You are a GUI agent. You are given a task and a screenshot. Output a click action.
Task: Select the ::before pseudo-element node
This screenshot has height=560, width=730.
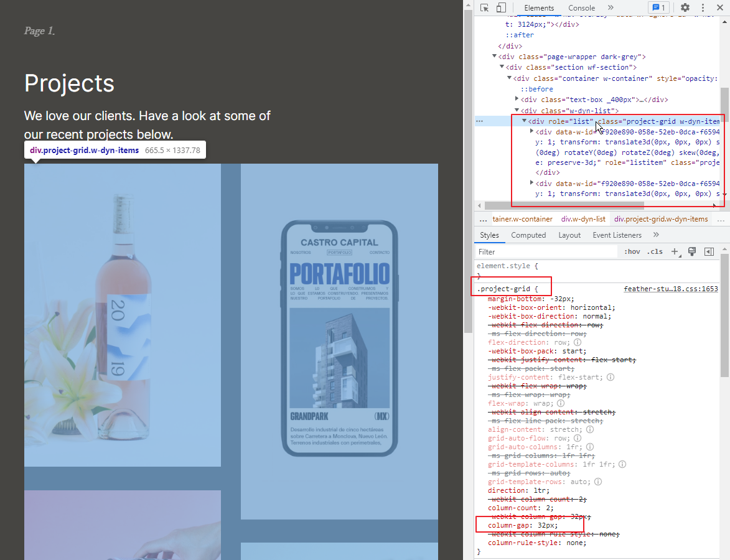click(x=537, y=89)
